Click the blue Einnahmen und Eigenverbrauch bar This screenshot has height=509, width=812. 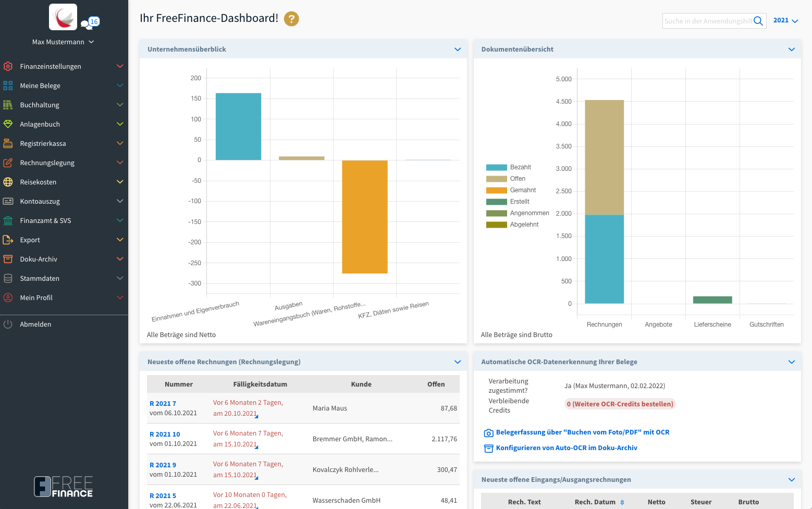point(238,127)
